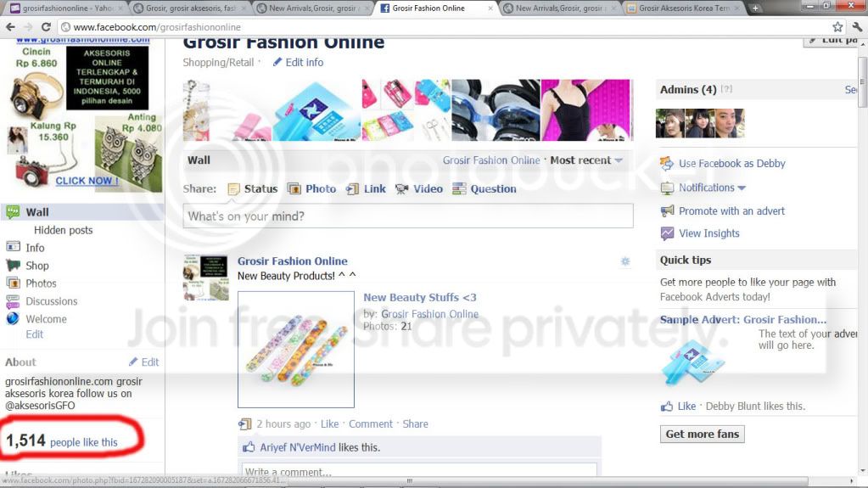This screenshot has height=488, width=868.
Task: Open nail file album thumbnail
Action: 296,350
